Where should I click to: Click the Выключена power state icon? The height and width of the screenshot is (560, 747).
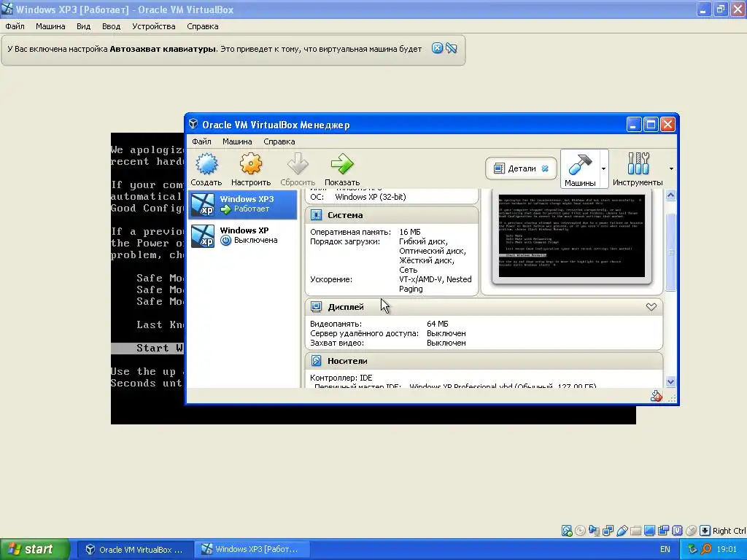tap(226, 241)
